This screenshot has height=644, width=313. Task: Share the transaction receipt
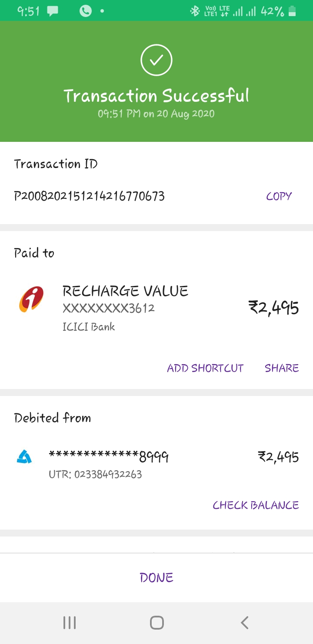[282, 368]
